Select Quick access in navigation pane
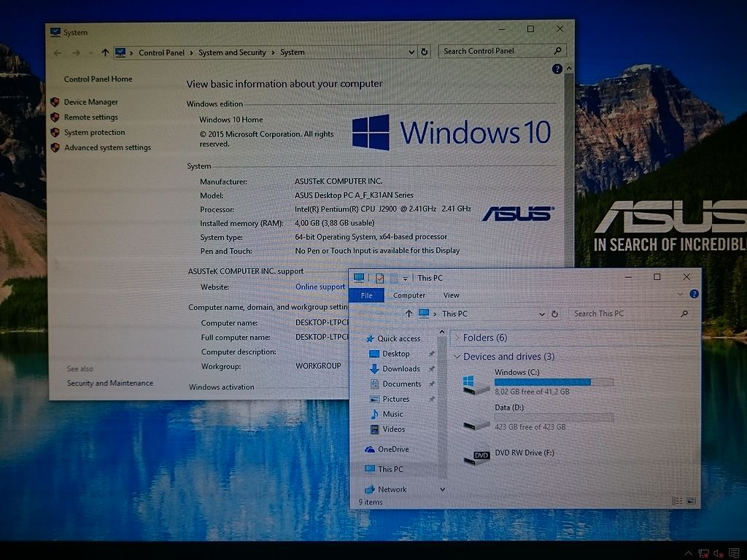 pyautogui.click(x=398, y=338)
